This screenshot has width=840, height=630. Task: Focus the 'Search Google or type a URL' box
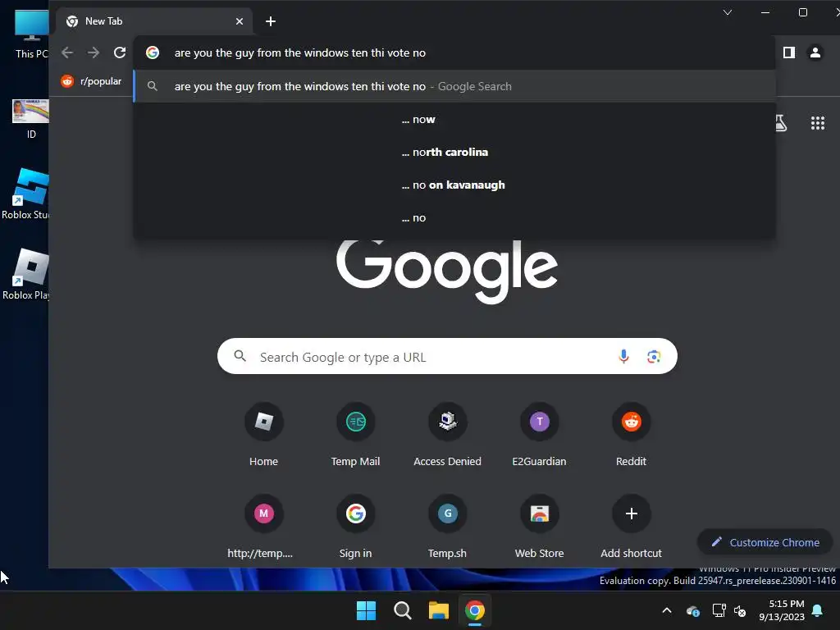tap(447, 356)
